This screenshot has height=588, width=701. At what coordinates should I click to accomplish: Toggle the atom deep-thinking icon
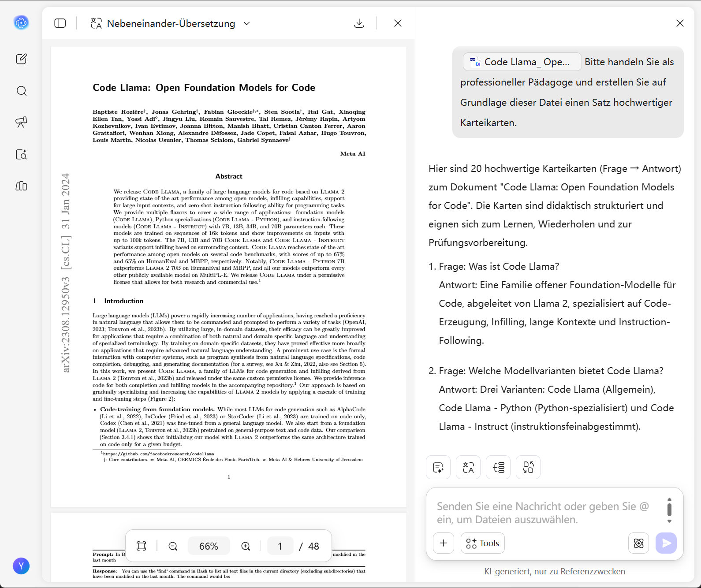click(638, 543)
